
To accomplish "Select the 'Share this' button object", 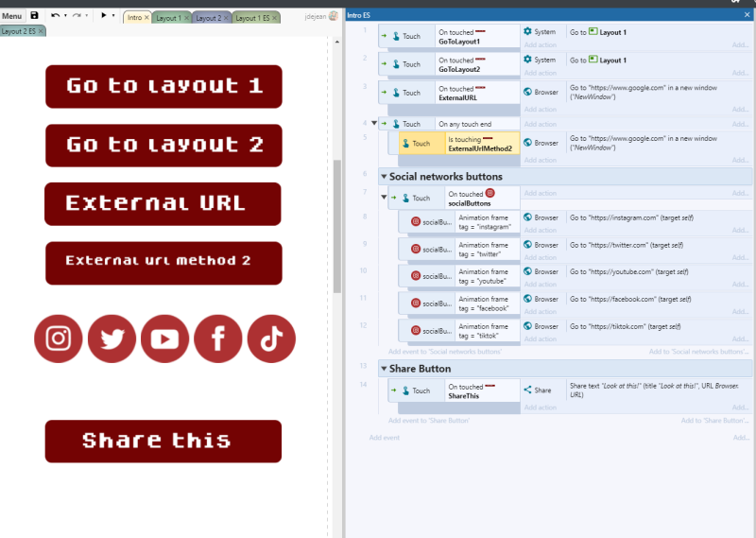I will [163, 441].
